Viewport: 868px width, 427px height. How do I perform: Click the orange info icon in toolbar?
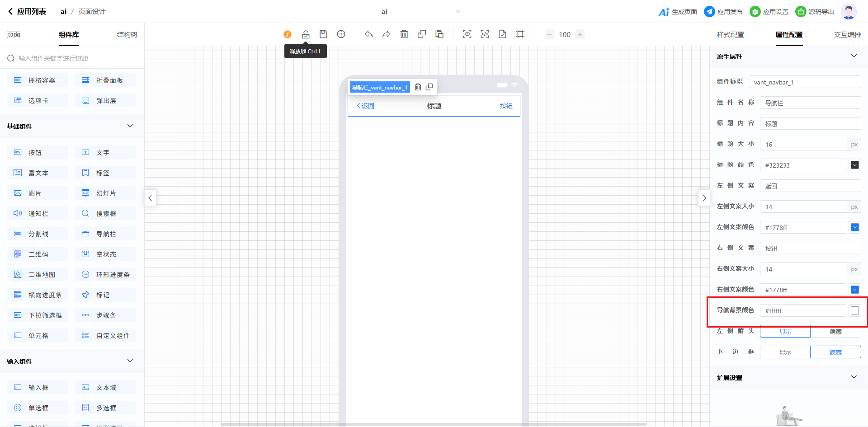pyautogui.click(x=288, y=34)
